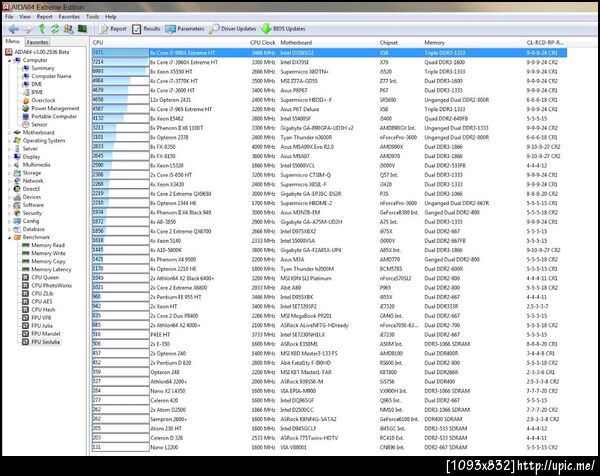This screenshot has height=476, width=600.
Task: Click the Driver Updates magnifier icon
Action: click(x=214, y=29)
